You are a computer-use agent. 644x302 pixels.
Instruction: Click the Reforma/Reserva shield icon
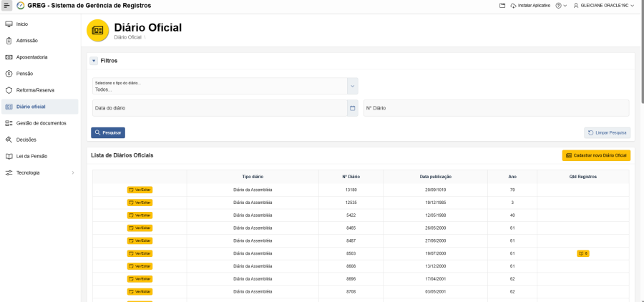[9, 90]
